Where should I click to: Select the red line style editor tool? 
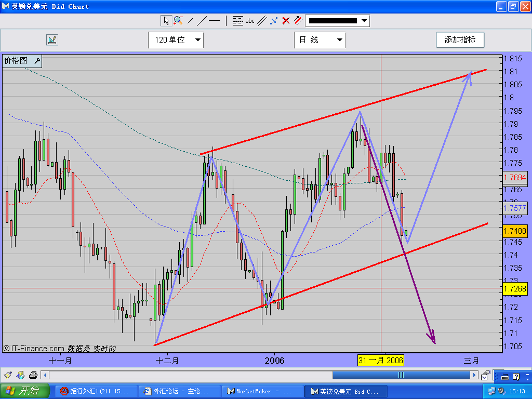pyautogui.click(x=298, y=21)
